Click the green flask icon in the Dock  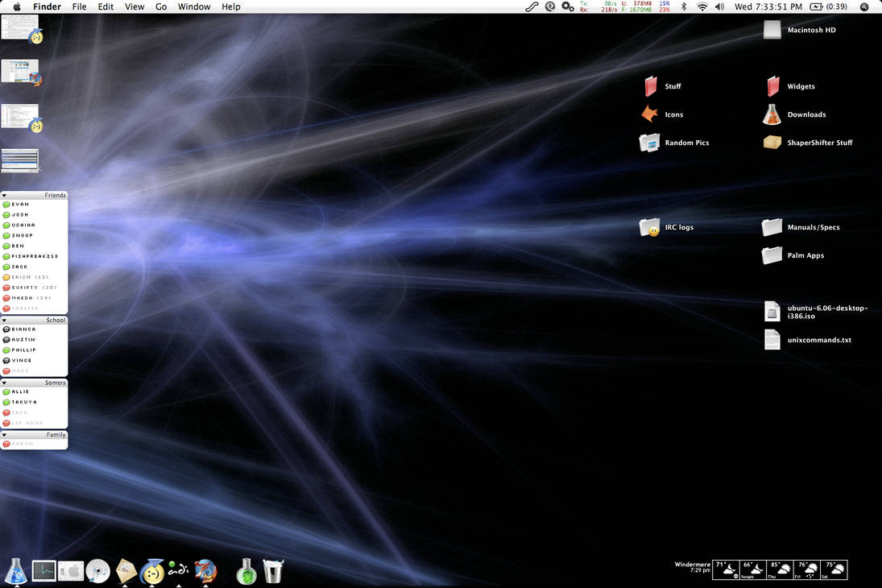click(246, 570)
